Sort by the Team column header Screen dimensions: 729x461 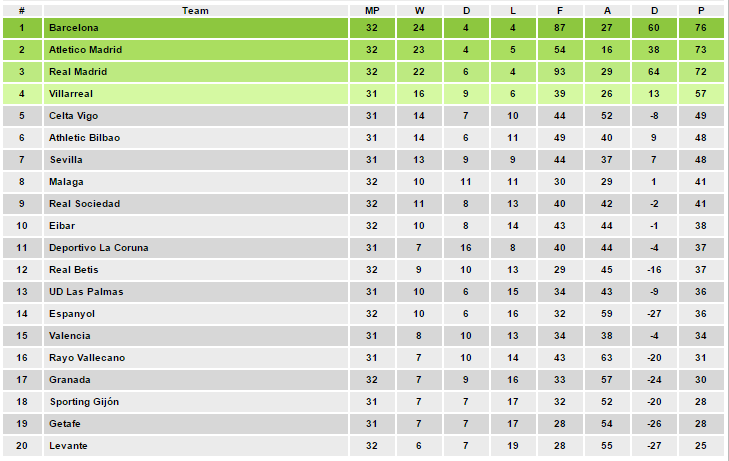[196, 10]
